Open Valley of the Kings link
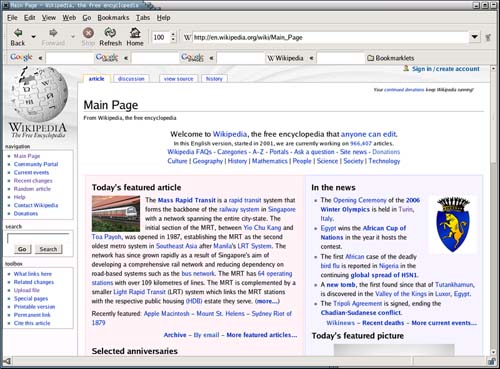Screen dimensions: 500x369 point(401,294)
